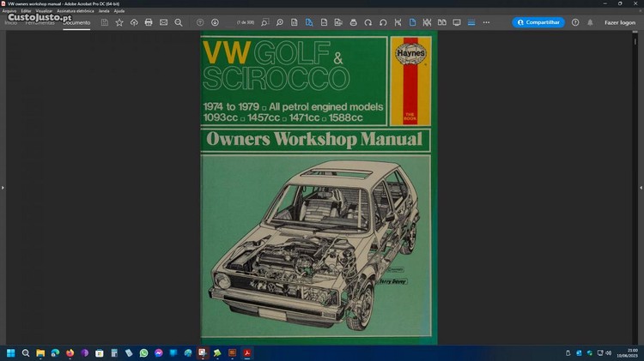Switch to the Ferramentas tab
Viewport: 644px width, 361px height.
(x=39, y=22)
